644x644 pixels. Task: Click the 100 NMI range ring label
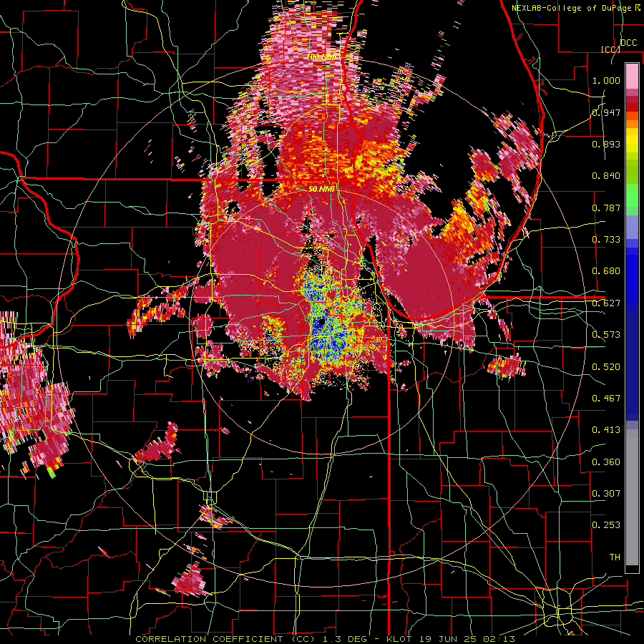coord(321,57)
